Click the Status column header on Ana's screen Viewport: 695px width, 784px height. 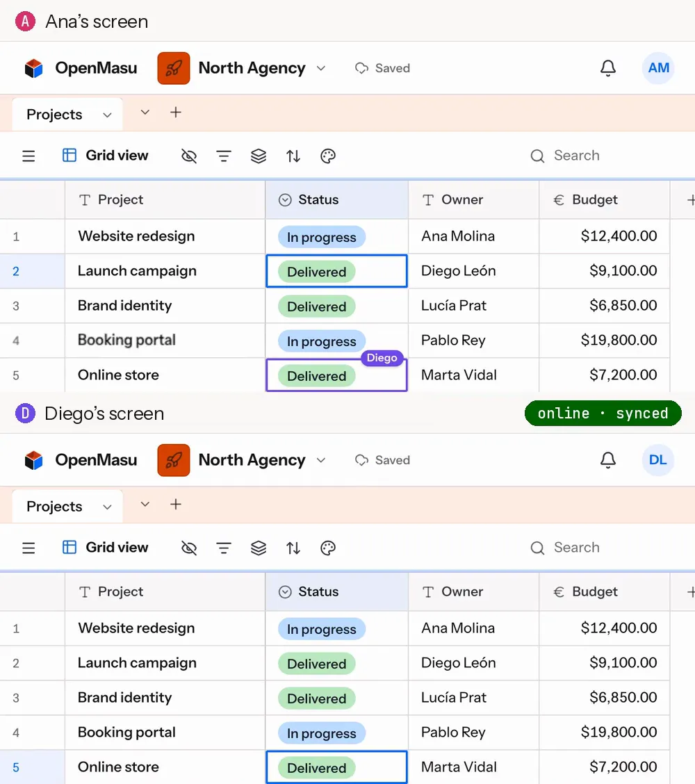point(336,199)
